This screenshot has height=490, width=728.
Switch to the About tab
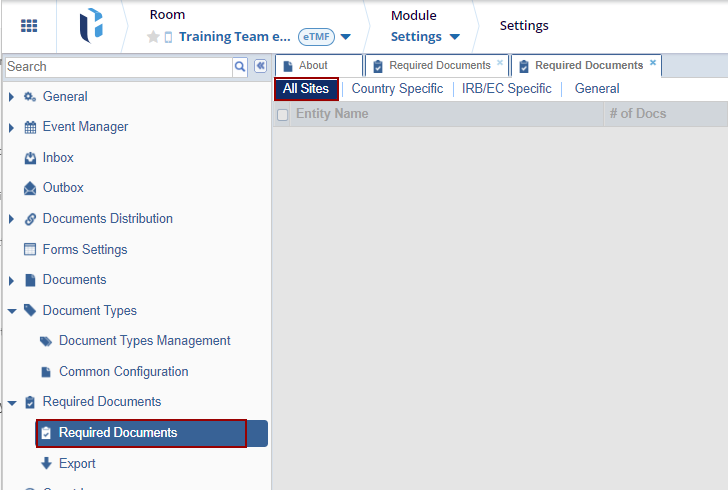click(313, 66)
